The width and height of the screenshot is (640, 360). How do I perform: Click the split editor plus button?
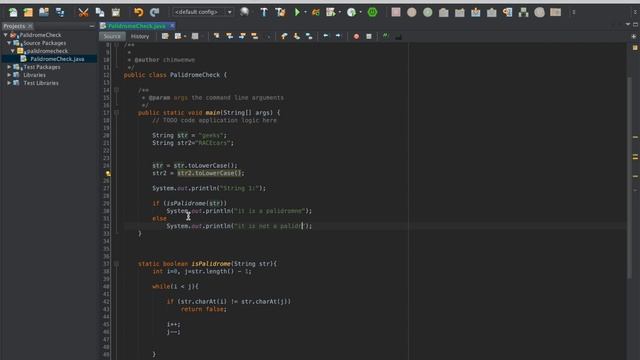click(634, 36)
